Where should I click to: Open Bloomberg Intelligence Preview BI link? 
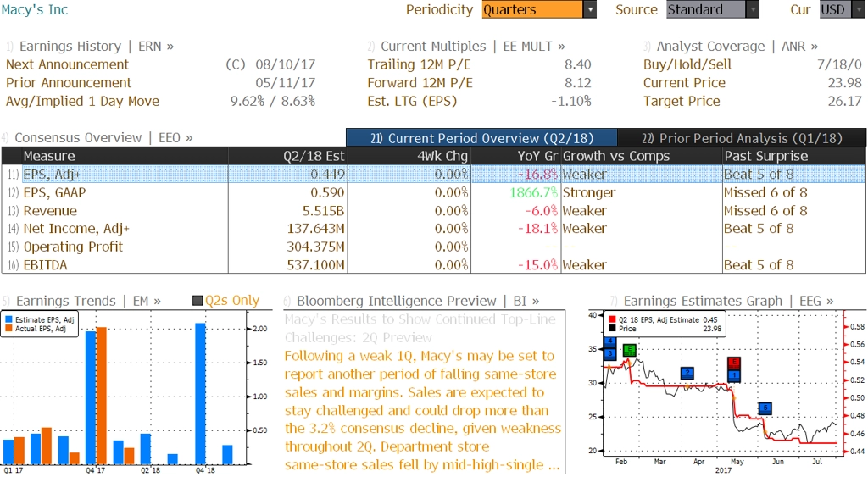coord(418,301)
